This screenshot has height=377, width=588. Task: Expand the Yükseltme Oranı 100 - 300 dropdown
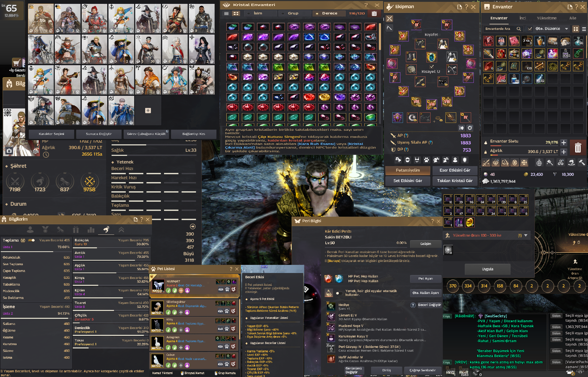(526, 235)
